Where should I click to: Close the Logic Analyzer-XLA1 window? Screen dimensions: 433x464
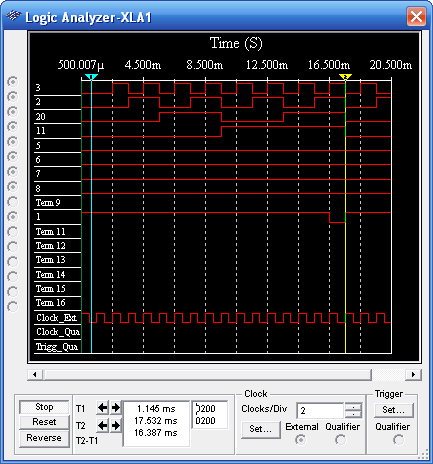tap(416, 16)
